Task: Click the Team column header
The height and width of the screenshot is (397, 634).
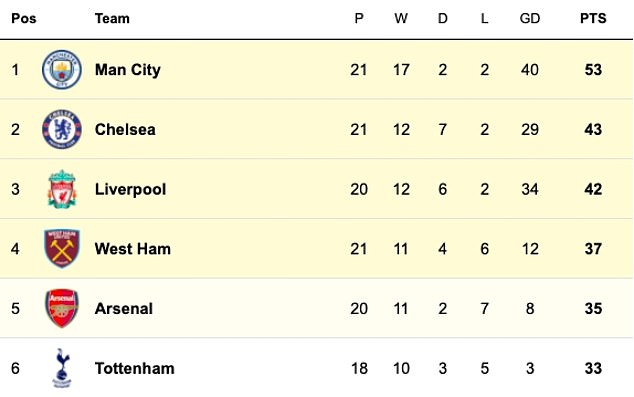Action: 112,19
